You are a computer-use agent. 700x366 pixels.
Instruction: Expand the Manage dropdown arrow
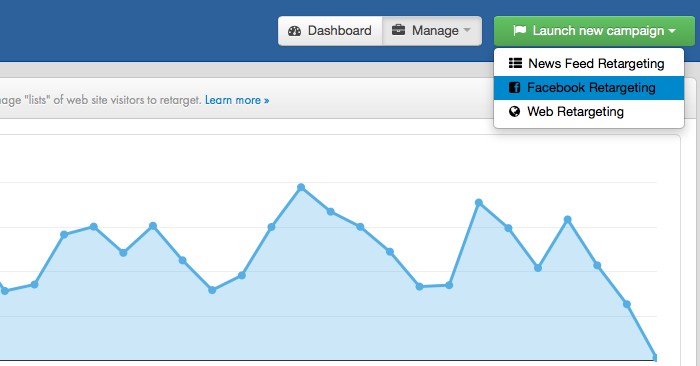467,30
